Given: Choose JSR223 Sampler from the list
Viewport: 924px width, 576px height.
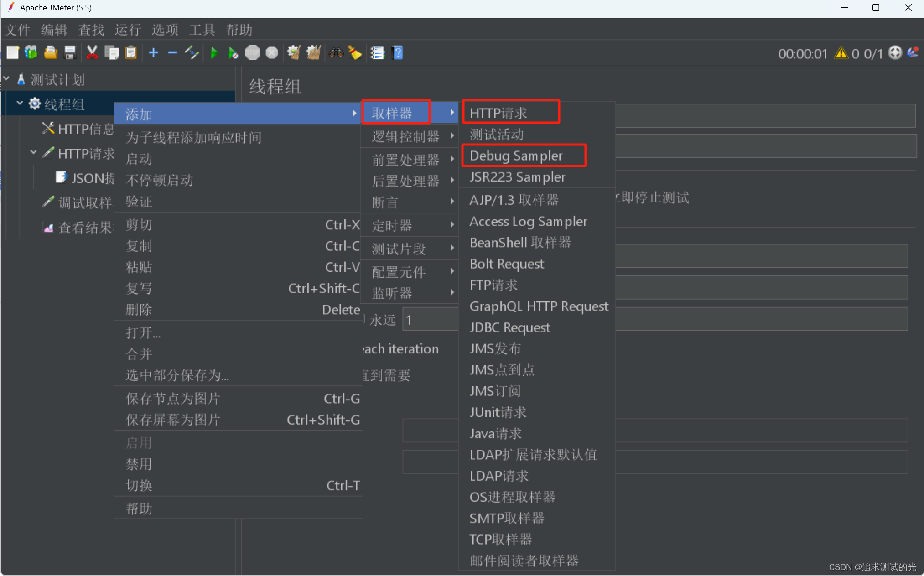Looking at the screenshot, I should [x=537, y=176].
